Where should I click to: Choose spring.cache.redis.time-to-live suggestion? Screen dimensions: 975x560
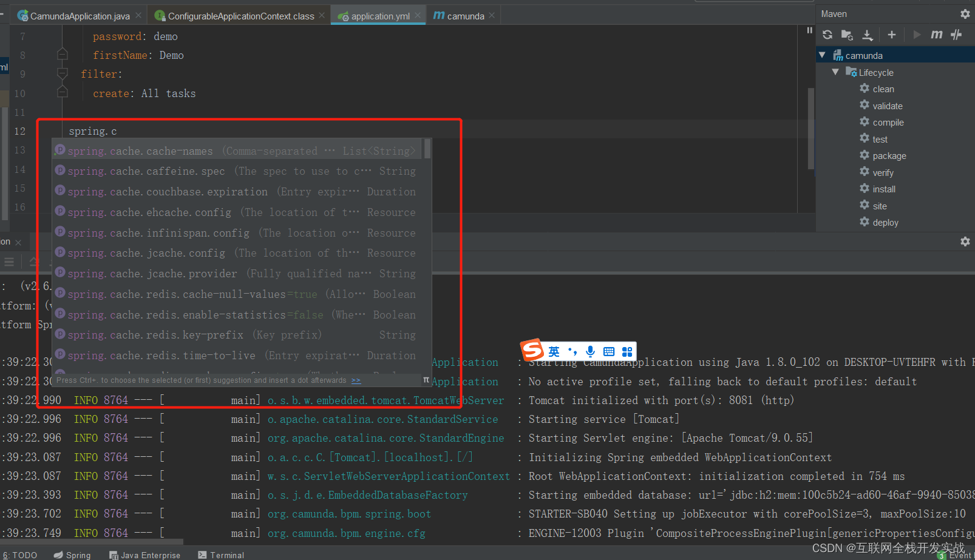point(238,356)
